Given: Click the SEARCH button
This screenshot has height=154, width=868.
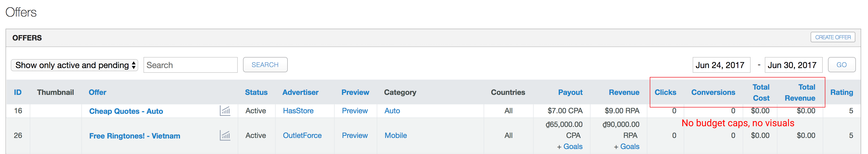Looking at the screenshot, I should 265,65.
